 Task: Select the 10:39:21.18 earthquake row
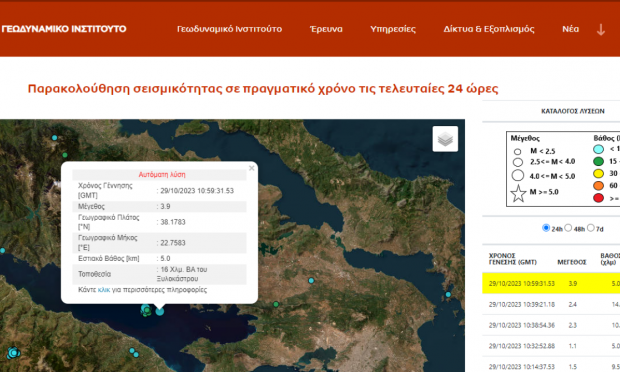[x=551, y=304]
